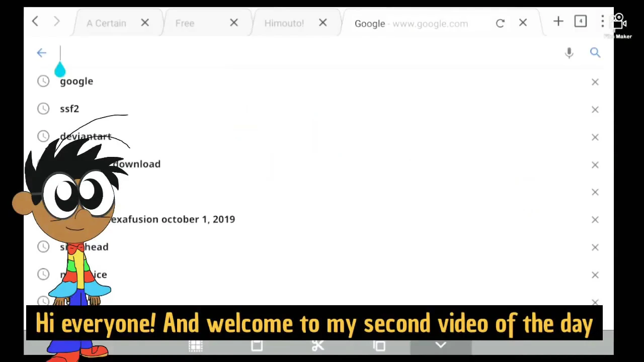Viewport: 644px width, 362px height.
Task: Remove the deviantart suggestion from history
Action: click(x=595, y=137)
